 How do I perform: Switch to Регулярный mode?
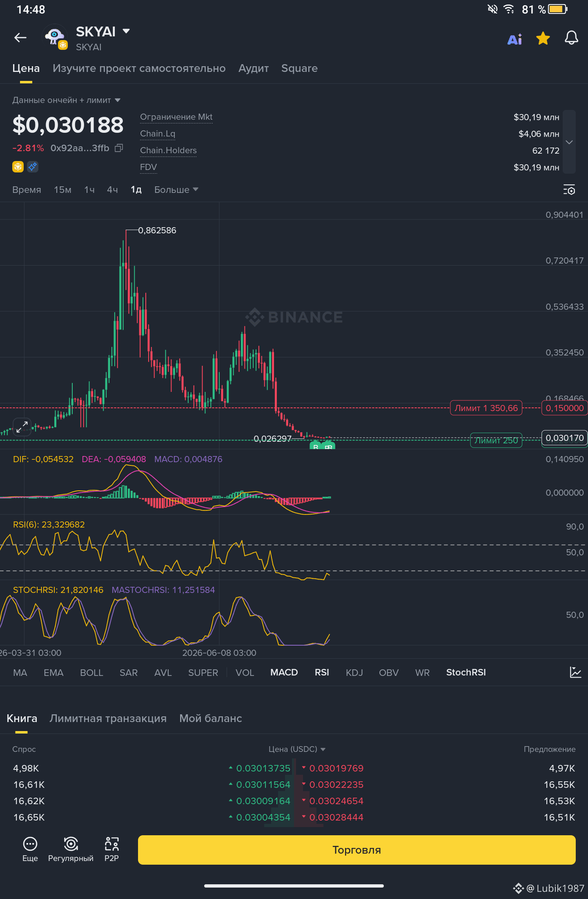[71, 849]
